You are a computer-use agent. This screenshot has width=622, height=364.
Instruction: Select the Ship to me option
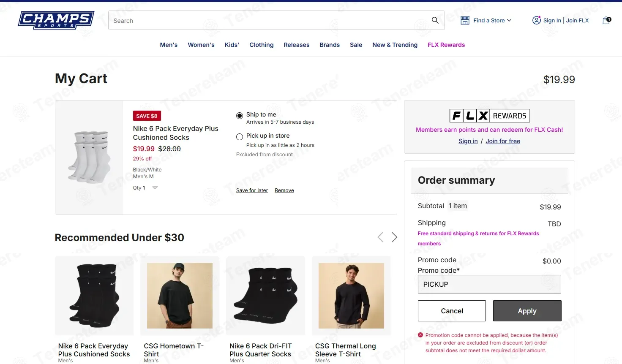240,116
